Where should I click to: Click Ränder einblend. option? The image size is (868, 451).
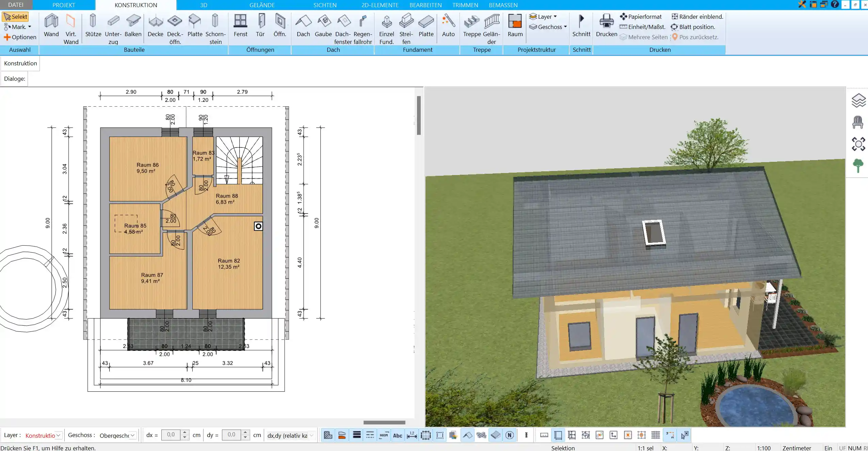697,16
